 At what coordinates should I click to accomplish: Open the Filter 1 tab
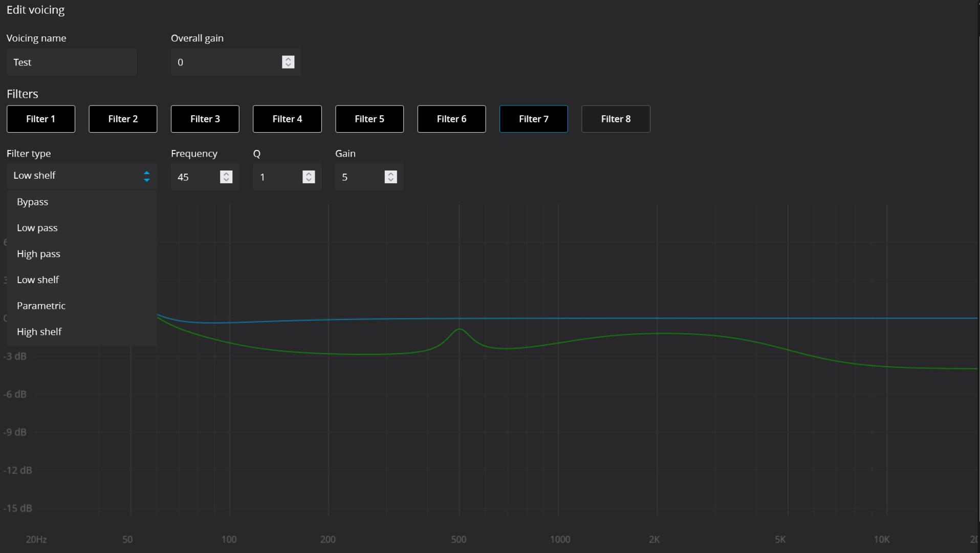click(x=41, y=119)
